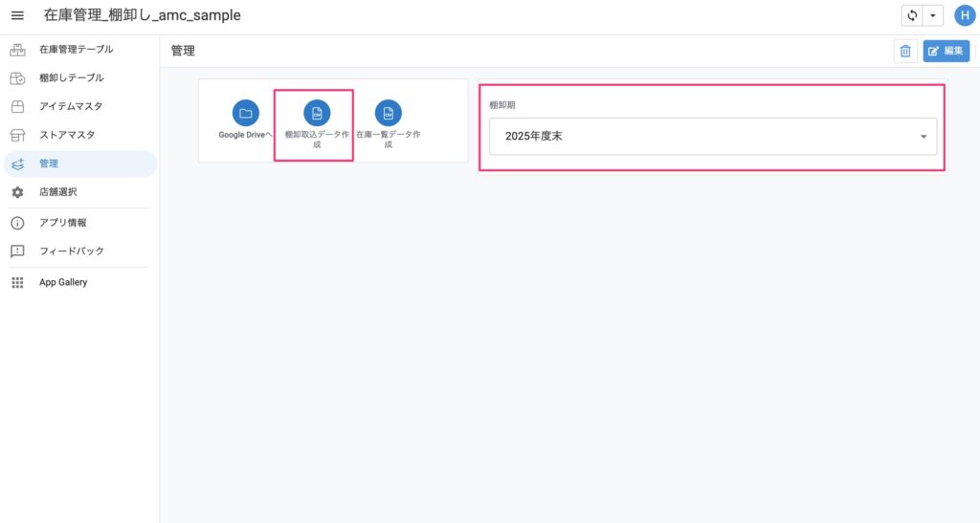Open the hamburger navigation menu
This screenshot has height=523, width=980.
(x=17, y=15)
